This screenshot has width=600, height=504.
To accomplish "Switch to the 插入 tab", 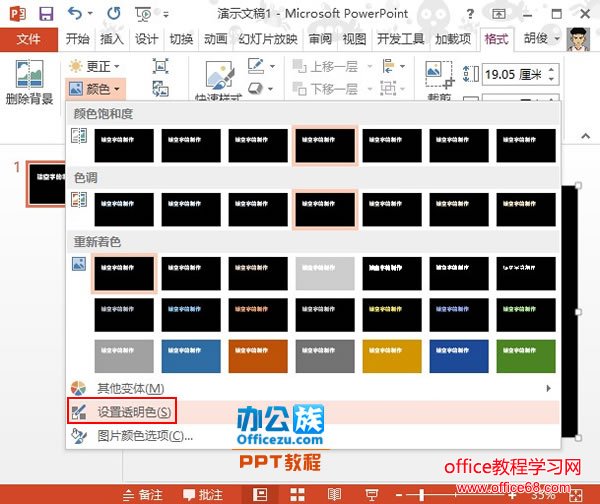I will click(112, 39).
